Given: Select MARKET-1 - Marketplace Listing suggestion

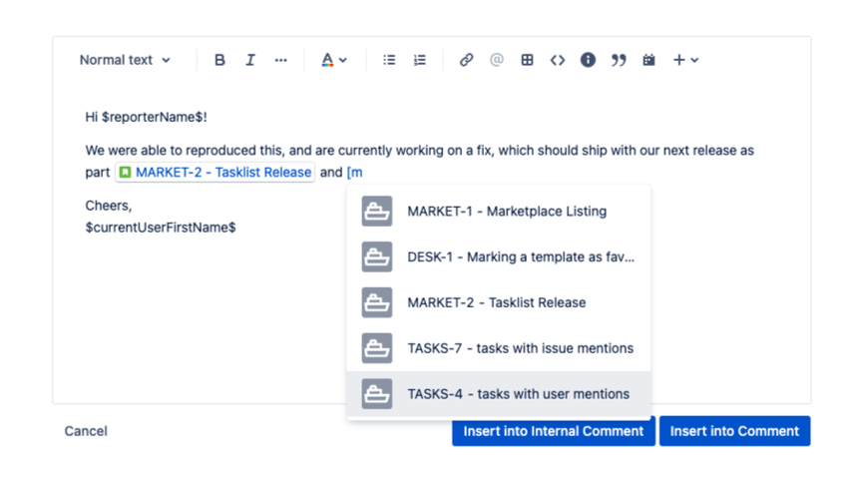Looking at the screenshot, I should 499,211.
